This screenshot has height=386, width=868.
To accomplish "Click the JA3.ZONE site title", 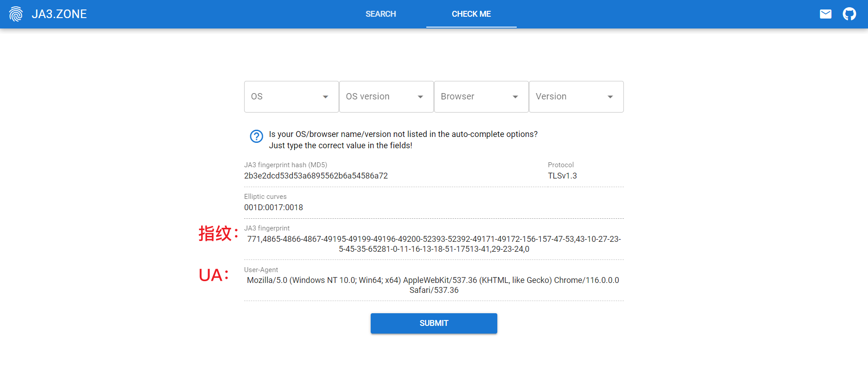I will click(x=59, y=14).
